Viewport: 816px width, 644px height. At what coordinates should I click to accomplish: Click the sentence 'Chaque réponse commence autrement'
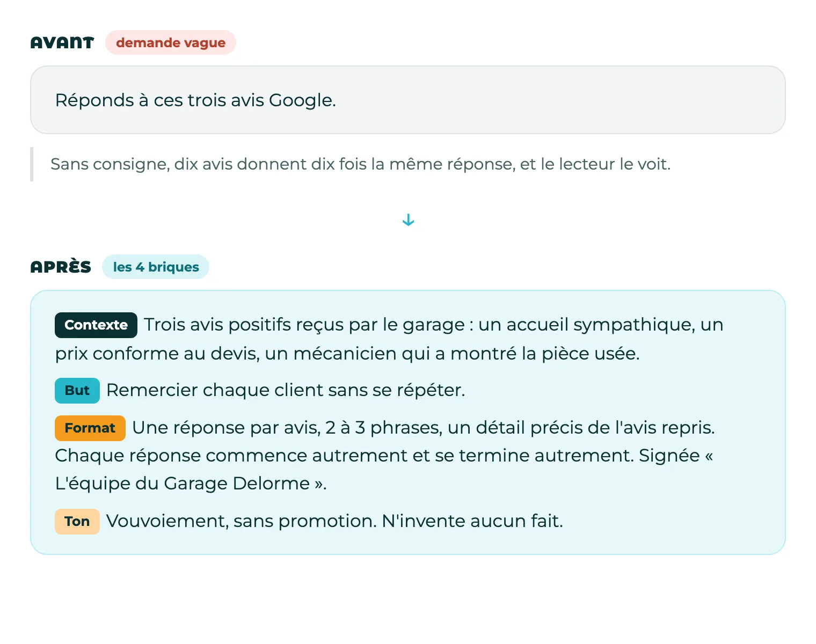[x=231, y=456]
